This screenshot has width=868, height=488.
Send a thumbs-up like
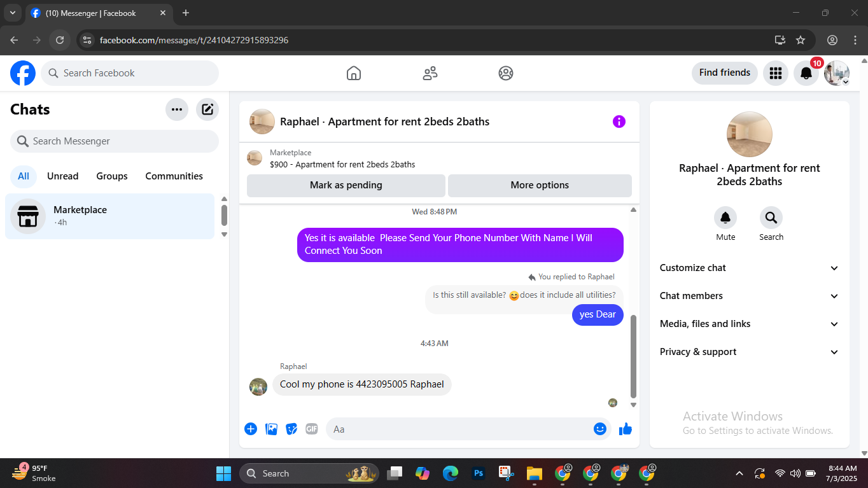626,429
